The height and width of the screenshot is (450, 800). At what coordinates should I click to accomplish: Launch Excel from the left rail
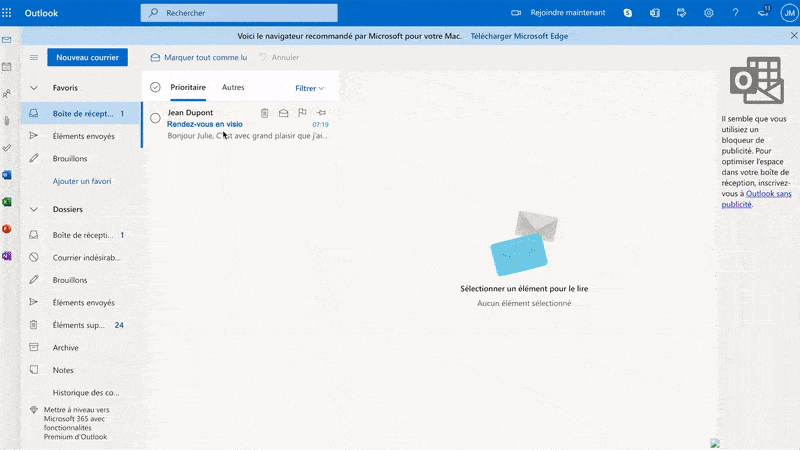click(x=7, y=202)
